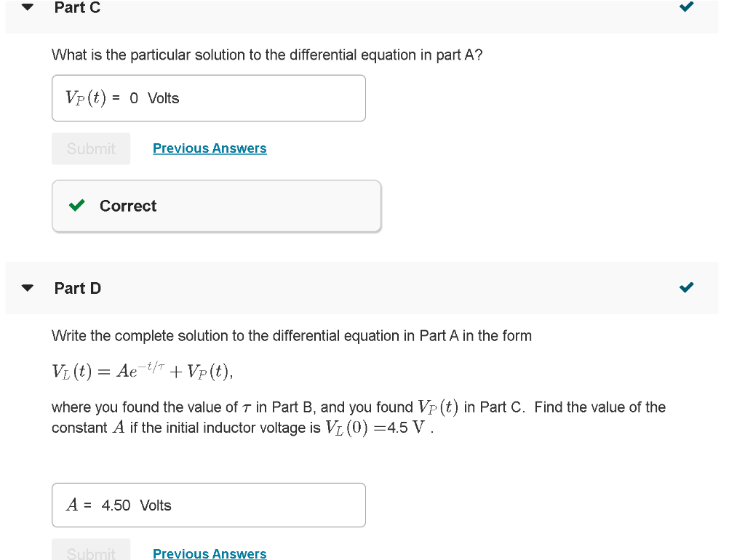
Task: Click the Part D completed checkmark icon
Action: 687,287
